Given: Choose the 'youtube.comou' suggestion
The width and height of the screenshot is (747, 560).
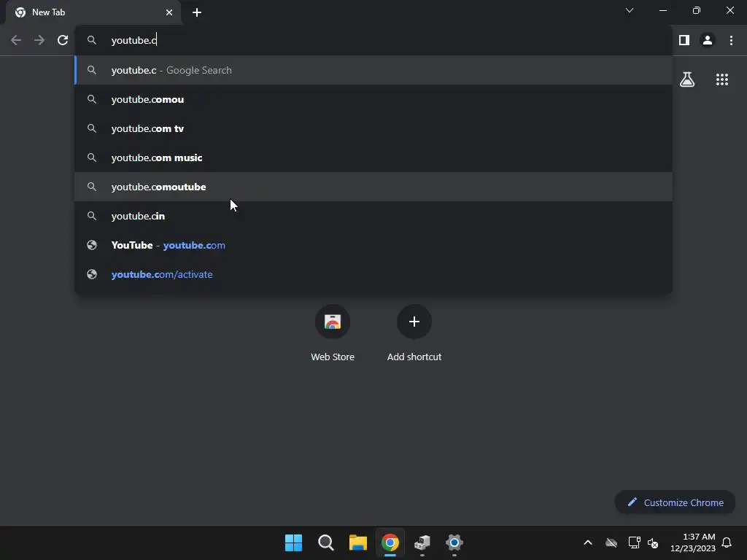Looking at the screenshot, I should (x=373, y=99).
